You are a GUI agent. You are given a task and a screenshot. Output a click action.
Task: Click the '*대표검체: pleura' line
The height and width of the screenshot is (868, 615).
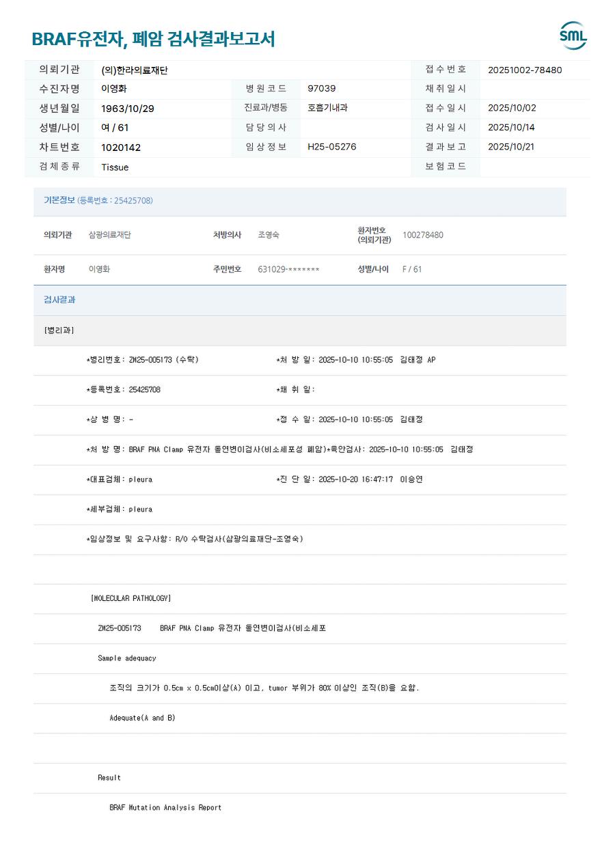point(120,480)
